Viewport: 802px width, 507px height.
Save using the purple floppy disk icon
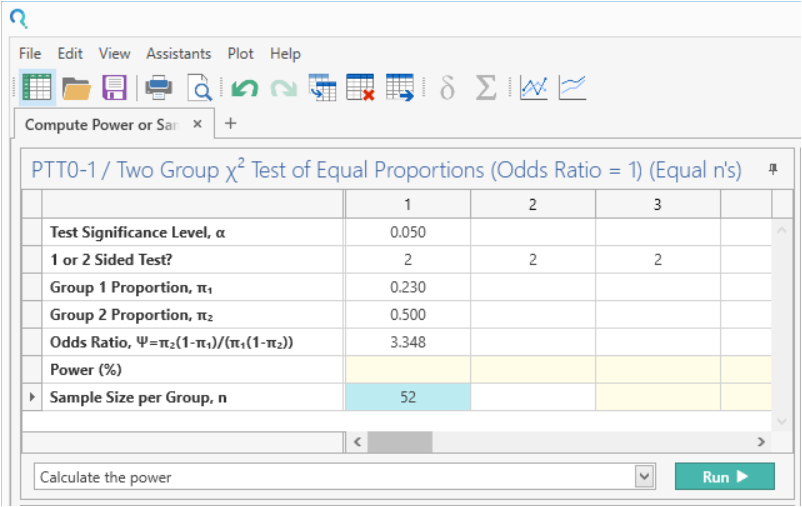[x=114, y=87]
